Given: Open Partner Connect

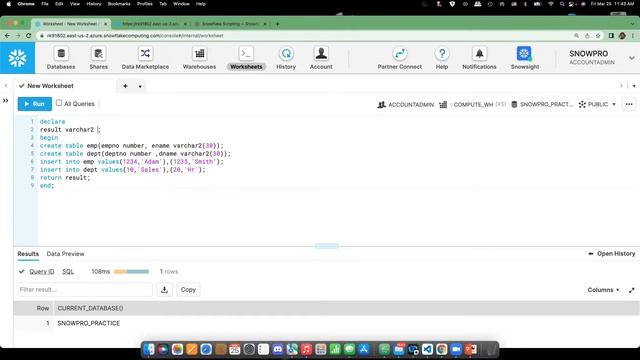Looking at the screenshot, I should tap(400, 58).
